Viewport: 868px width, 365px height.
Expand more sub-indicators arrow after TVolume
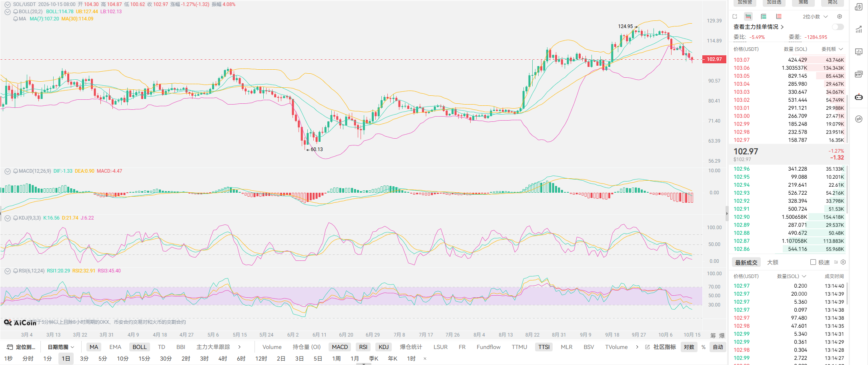[x=637, y=347]
